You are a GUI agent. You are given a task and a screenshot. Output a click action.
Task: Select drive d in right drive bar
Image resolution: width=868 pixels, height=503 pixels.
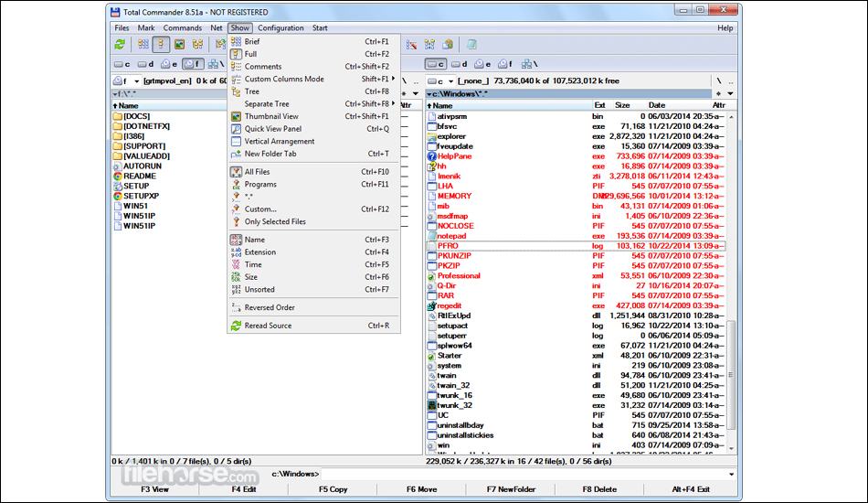click(x=460, y=64)
